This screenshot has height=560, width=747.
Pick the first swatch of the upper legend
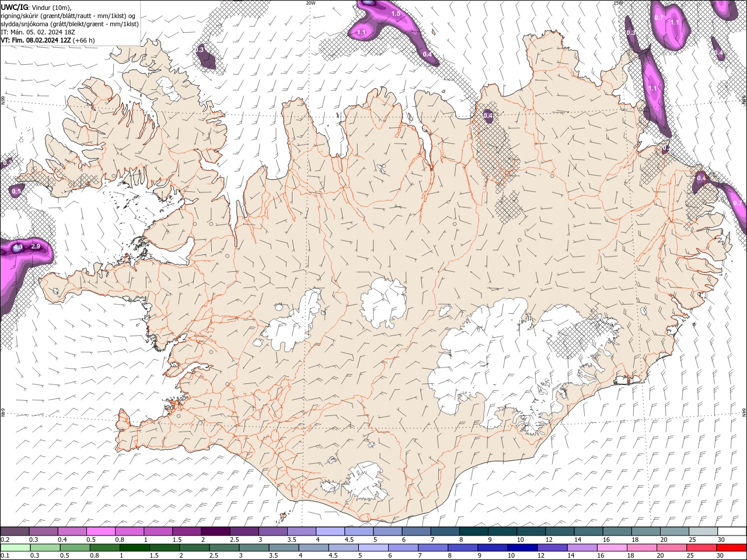15,531
